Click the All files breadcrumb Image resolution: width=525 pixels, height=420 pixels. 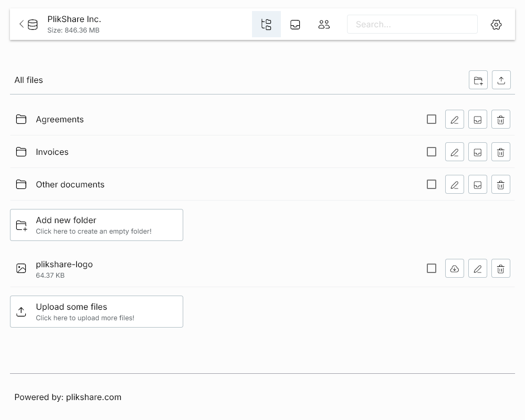click(x=28, y=80)
